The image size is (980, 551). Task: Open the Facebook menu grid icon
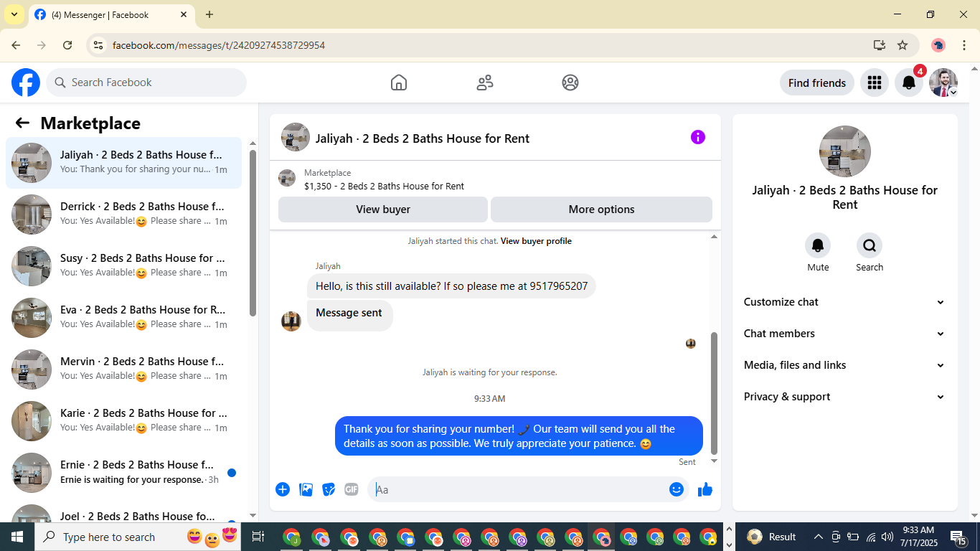874,83
